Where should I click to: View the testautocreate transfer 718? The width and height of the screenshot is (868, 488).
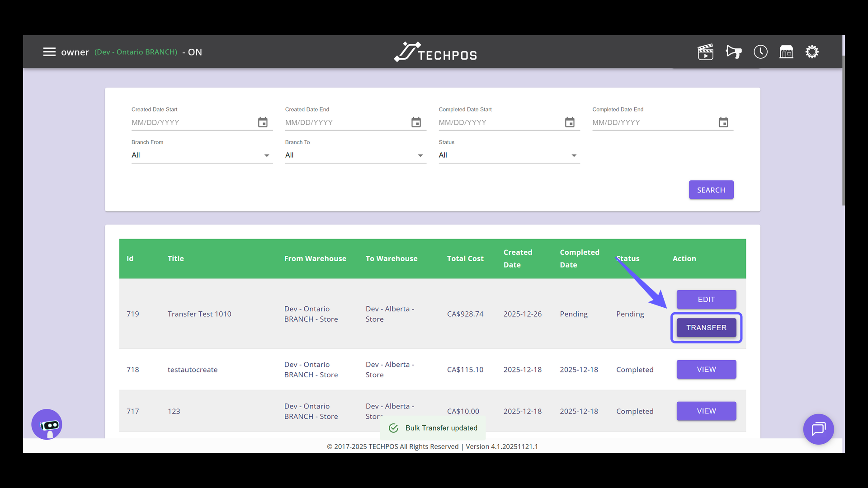click(x=706, y=370)
